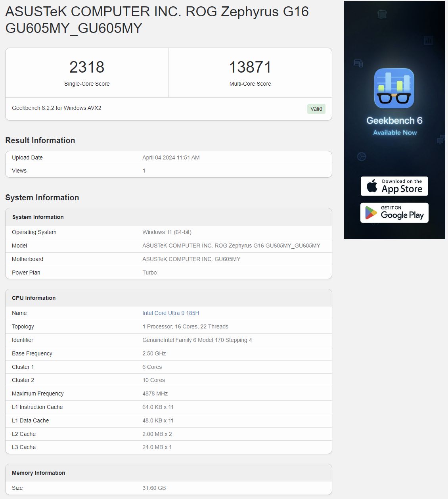
Task: Click the Size label under Memory Information
Action: [x=17, y=488]
